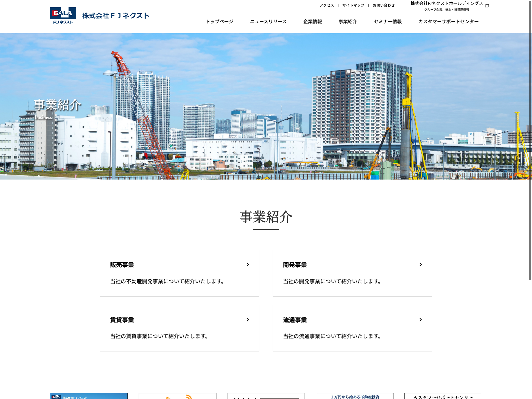Open カスタマーサポートセンター in the top navigation
Screen dimensions: 532x399
pyautogui.click(x=448, y=22)
